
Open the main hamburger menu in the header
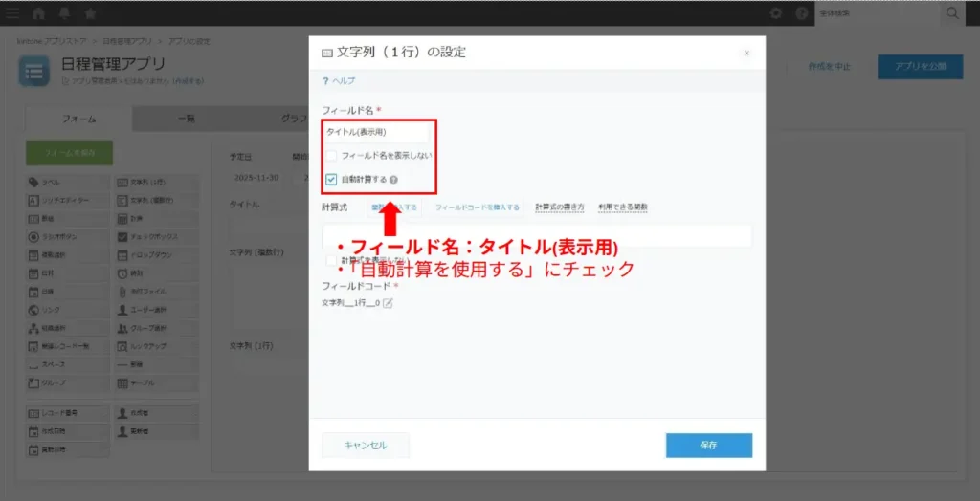pyautogui.click(x=12, y=13)
